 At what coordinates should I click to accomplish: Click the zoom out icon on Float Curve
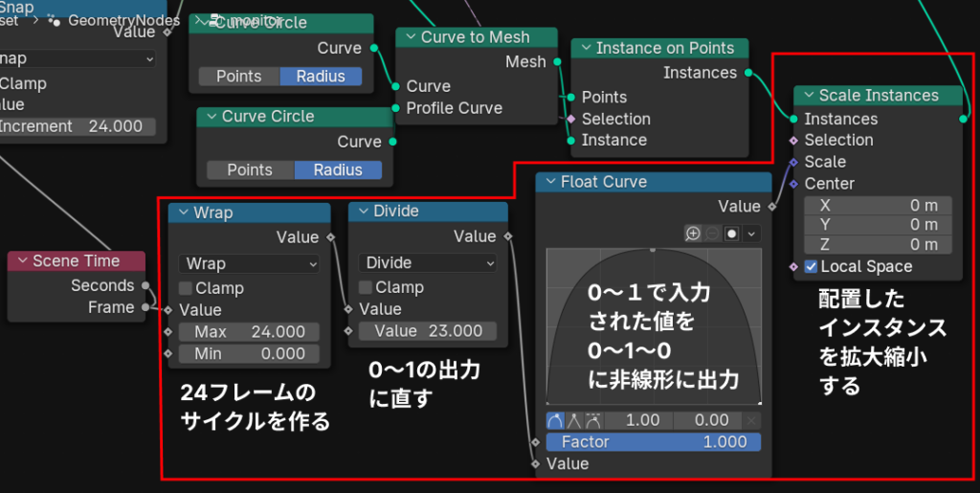(711, 234)
